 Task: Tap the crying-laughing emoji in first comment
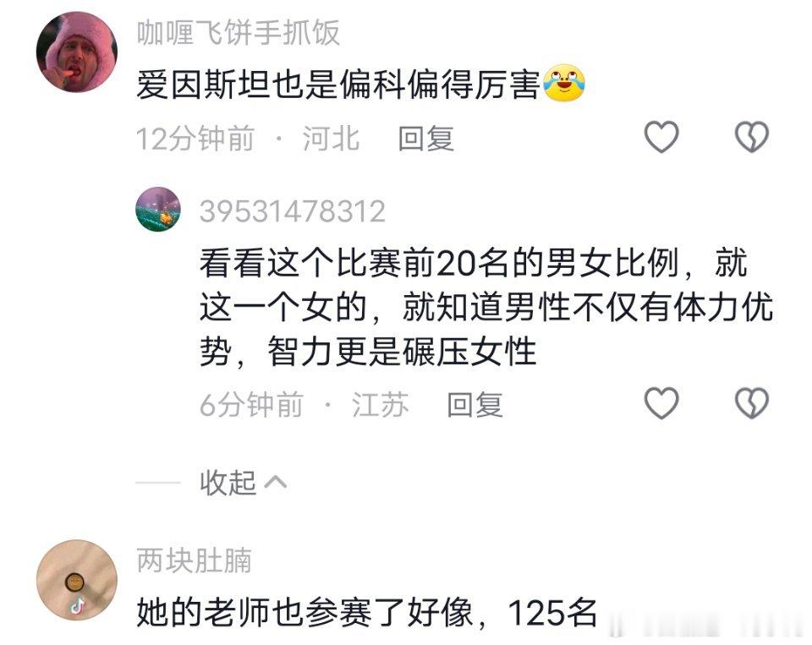[x=564, y=83]
